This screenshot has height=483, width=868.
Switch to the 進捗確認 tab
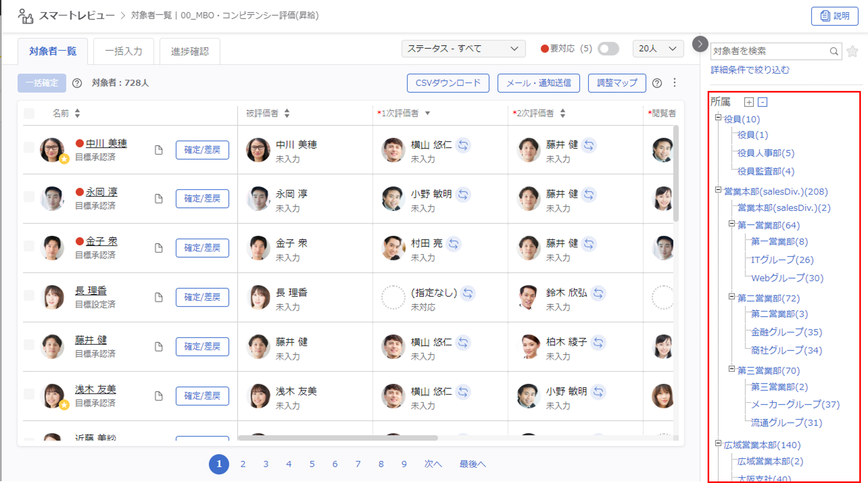pos(190,51)
